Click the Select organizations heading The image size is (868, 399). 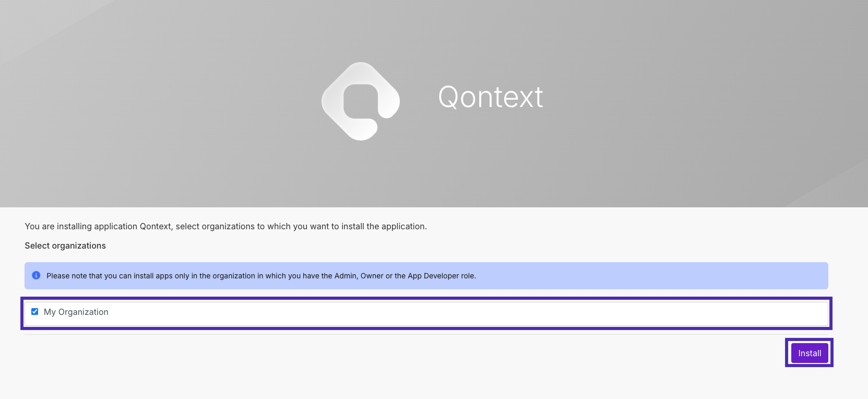[x=65, y=245]
